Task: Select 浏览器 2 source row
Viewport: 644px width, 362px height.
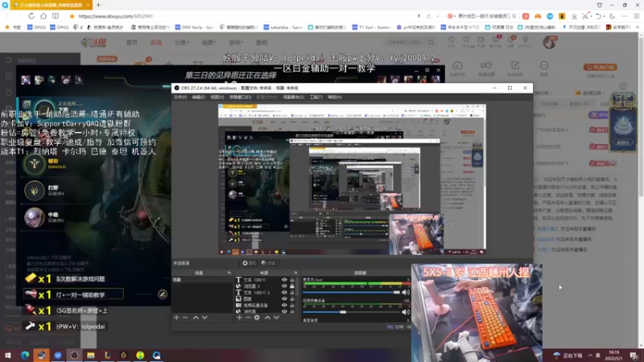Action: [x=266, y=286]
